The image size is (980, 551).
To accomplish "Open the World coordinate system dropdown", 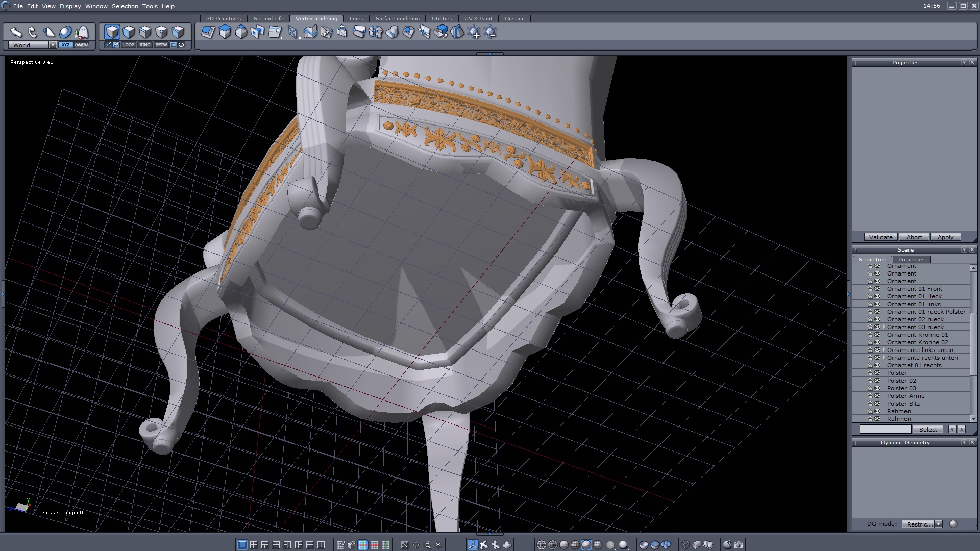I will coord(52,45).
